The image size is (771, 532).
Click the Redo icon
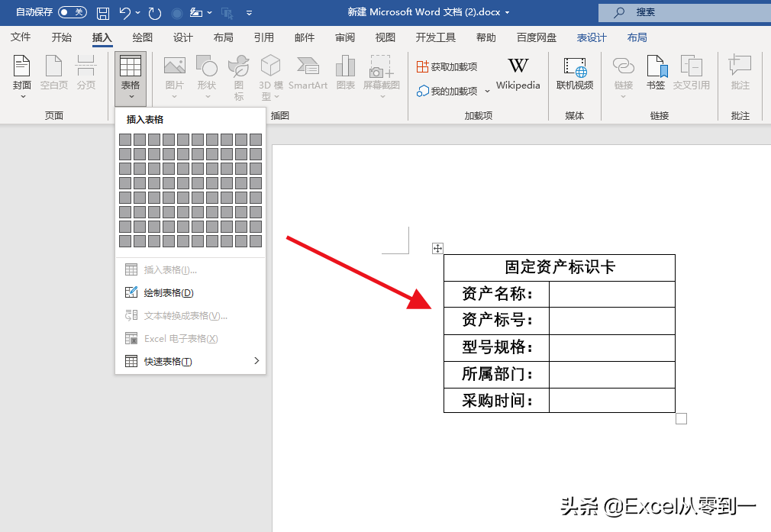(x=155, y=13)
